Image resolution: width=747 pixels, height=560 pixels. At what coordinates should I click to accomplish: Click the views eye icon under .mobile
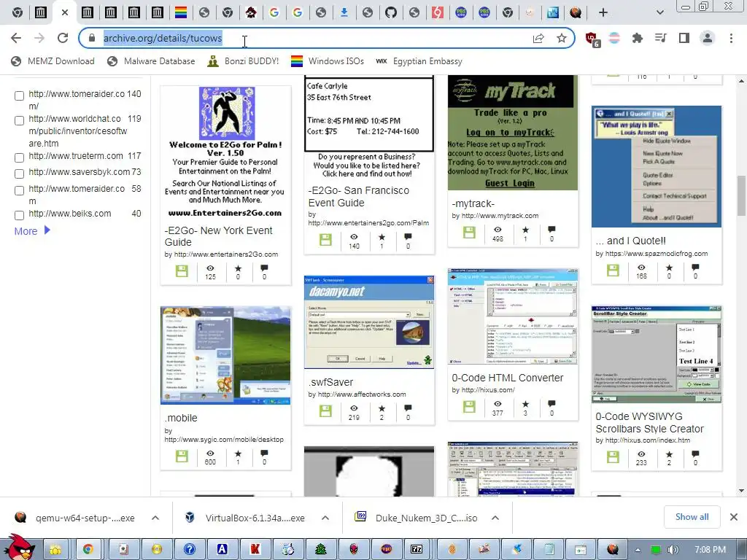pyautogui.click(x=210, y=454)
